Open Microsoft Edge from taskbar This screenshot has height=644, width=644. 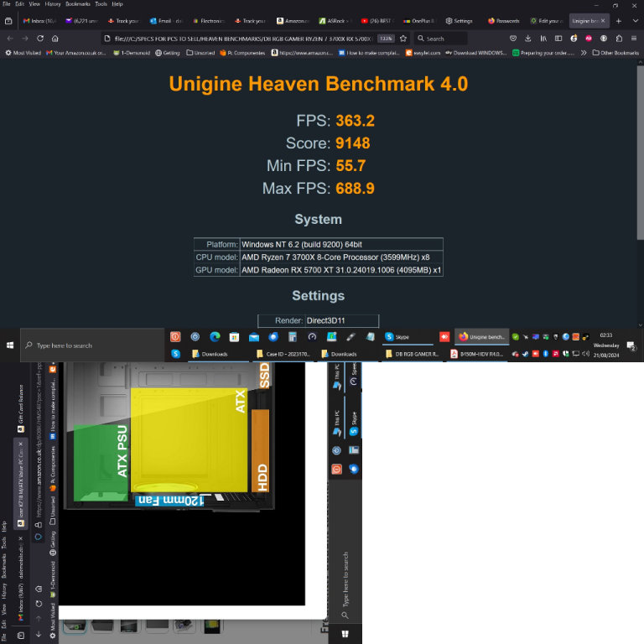point(215,337)
